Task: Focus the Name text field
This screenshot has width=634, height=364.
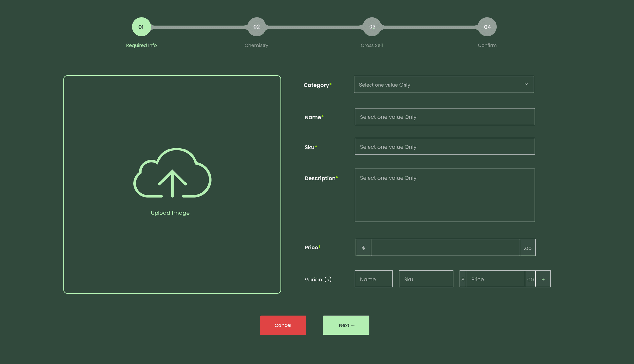Action: (444, 117)
